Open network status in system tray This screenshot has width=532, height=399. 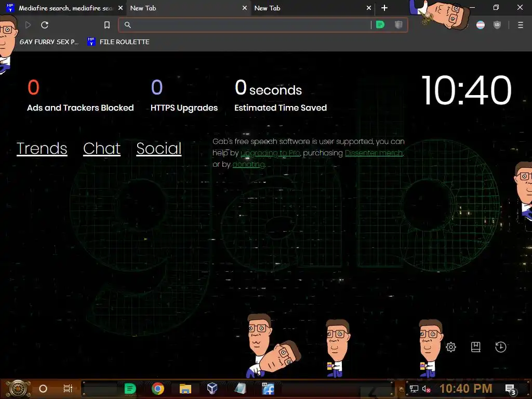click(x=414, y=389)
